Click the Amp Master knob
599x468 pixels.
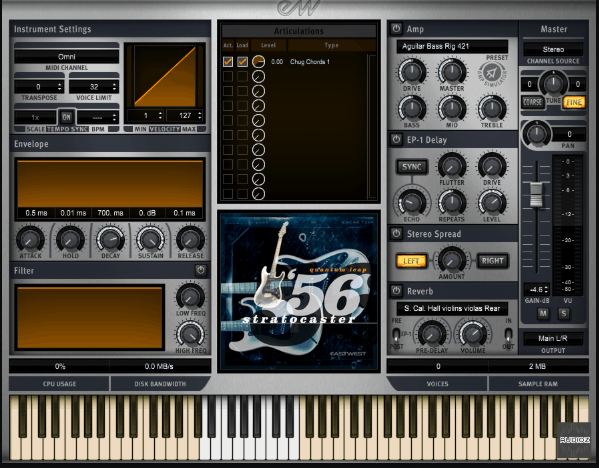click(x=452, y=72)
